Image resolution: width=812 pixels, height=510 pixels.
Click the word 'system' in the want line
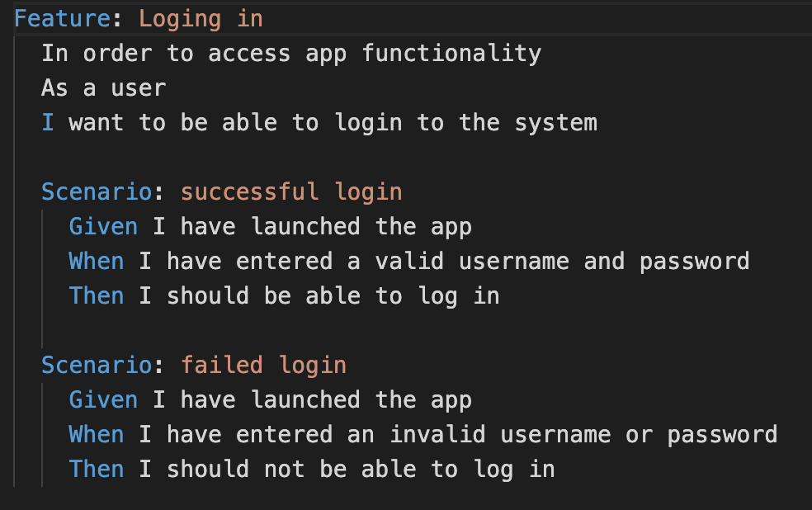tap(555, 124)
